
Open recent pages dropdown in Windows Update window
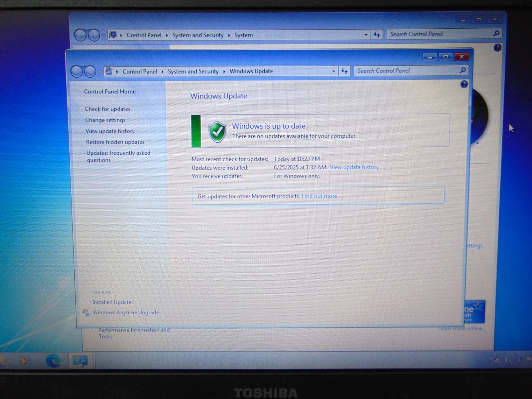[99, 72]
